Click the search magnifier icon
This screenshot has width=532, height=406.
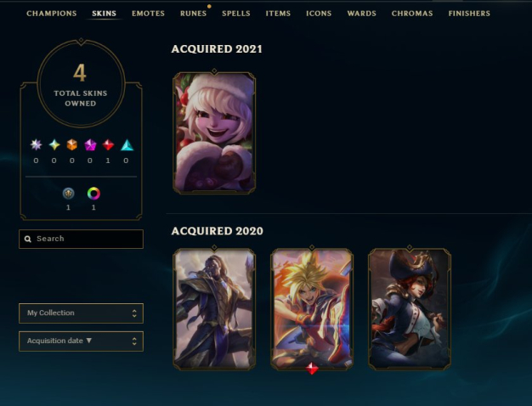(x=28, y=240)
